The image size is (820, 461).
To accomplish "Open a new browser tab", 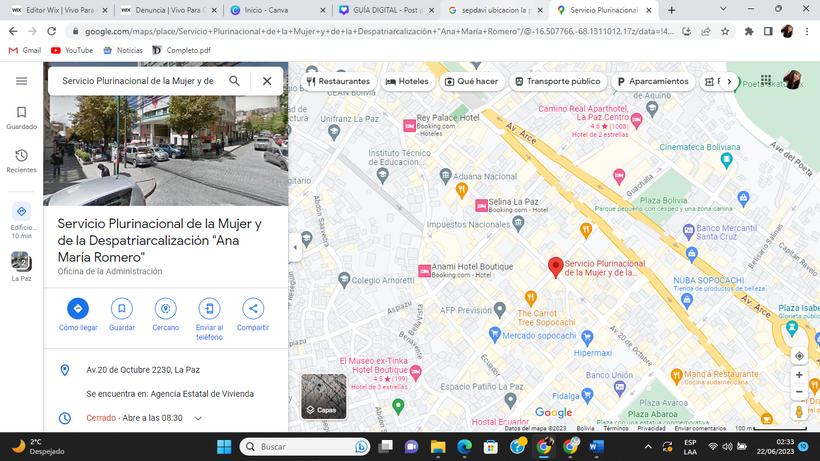I will coord(671,10).
